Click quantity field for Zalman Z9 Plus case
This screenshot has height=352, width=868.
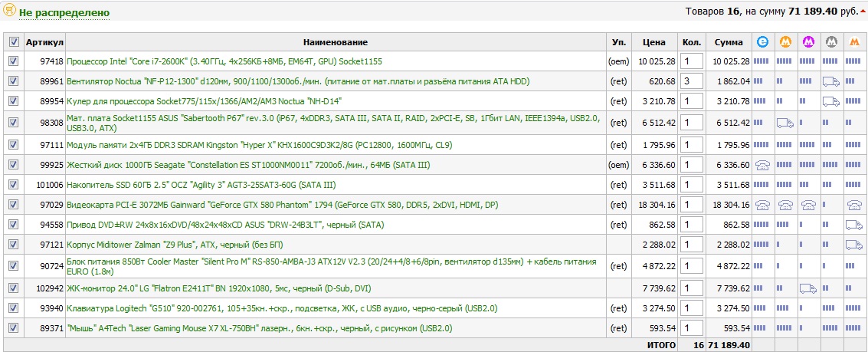(x=691, y=245)
